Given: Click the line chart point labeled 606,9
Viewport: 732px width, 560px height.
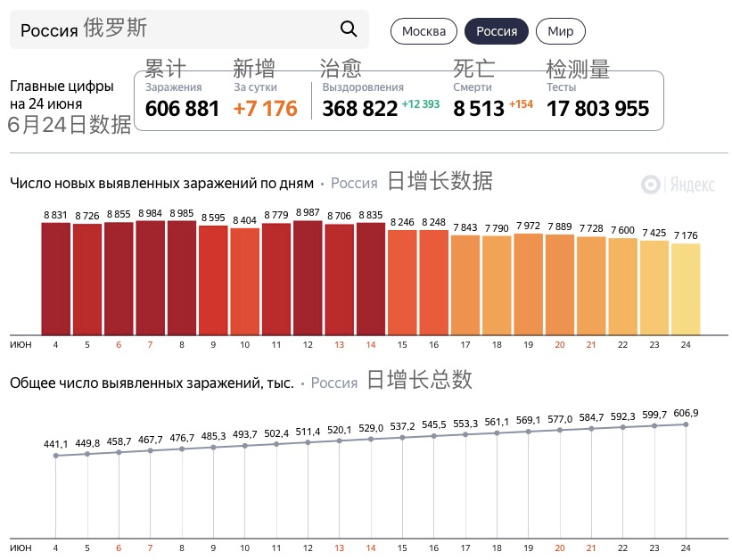Looking at the screenshot, I should tap(686, 424).
